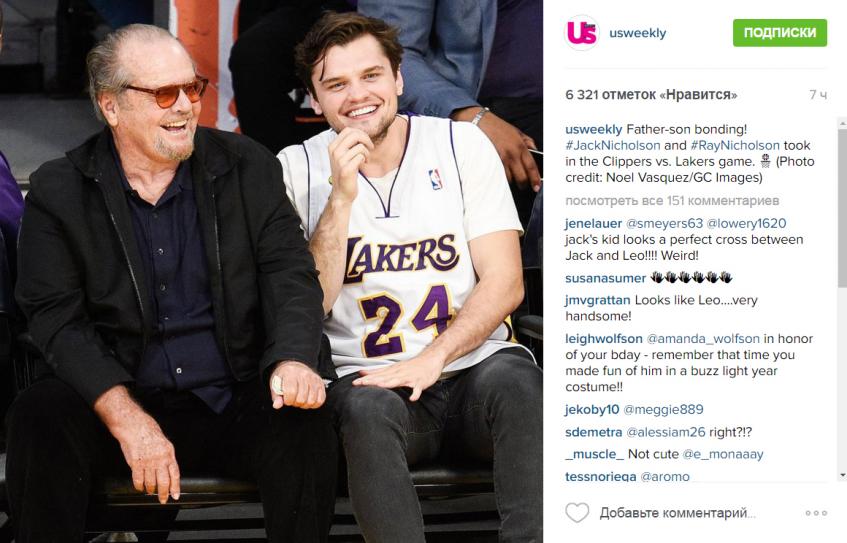Expand all 151 comments link

tap(672, 200)
